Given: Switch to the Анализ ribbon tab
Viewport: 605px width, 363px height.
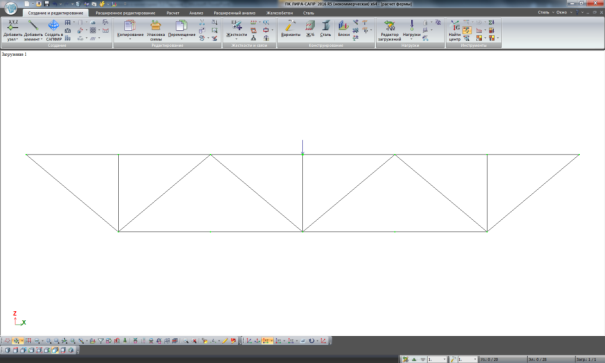Looking at the screenshot, I should pos(196,13).
